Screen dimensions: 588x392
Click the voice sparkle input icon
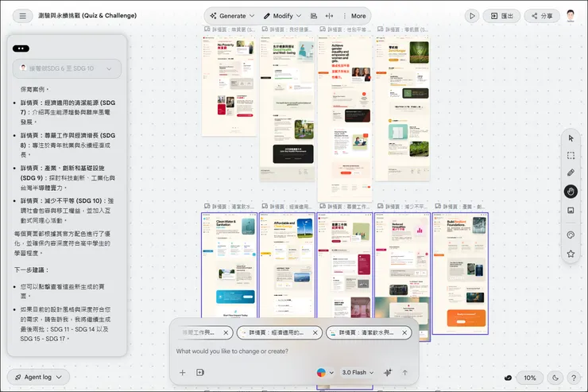pos(388,372)
